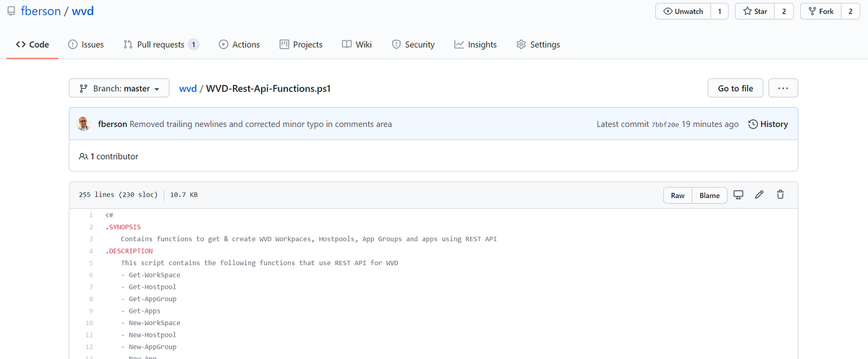The height and width of the screenshot is (359, 868).
Task: Click the trash delete file icon
Action: (x=780, y=195)
